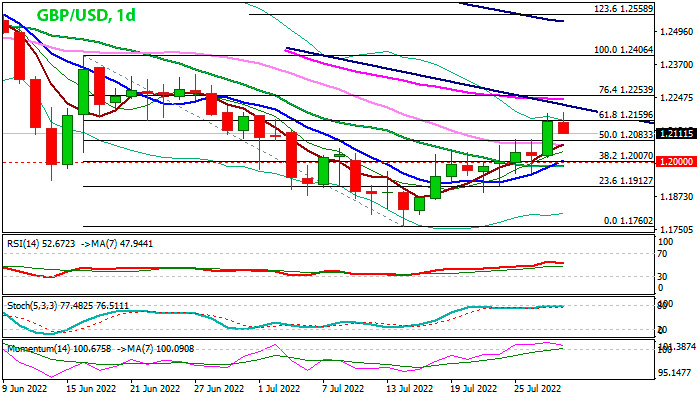This screenshot has width=698, height=398.
Task: Click the 1.22475 price axis value
Action: (x=677, y=98)
